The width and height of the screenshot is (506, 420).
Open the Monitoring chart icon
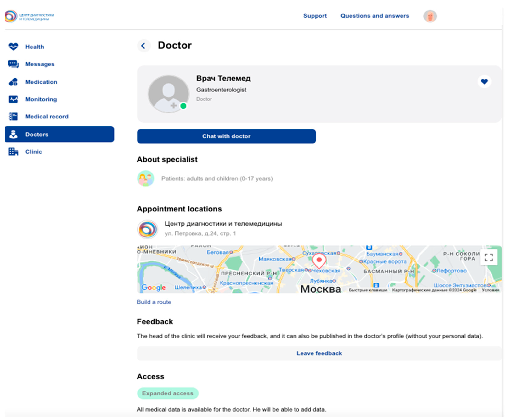pos(13,99)
